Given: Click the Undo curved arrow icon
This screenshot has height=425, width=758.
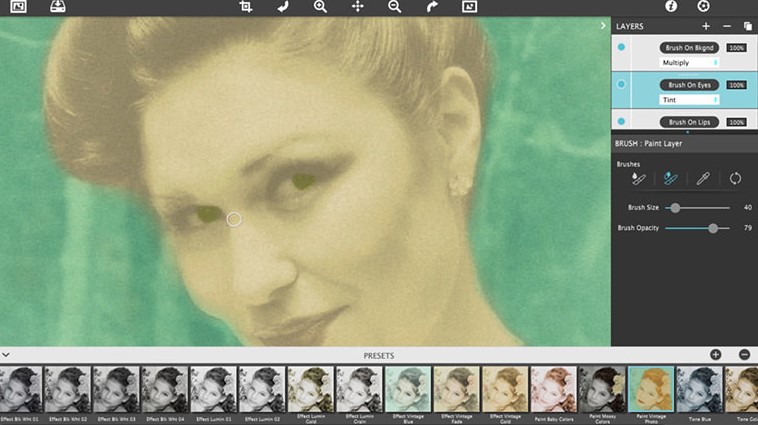Looking at the screenshot, I should [283, 6].
